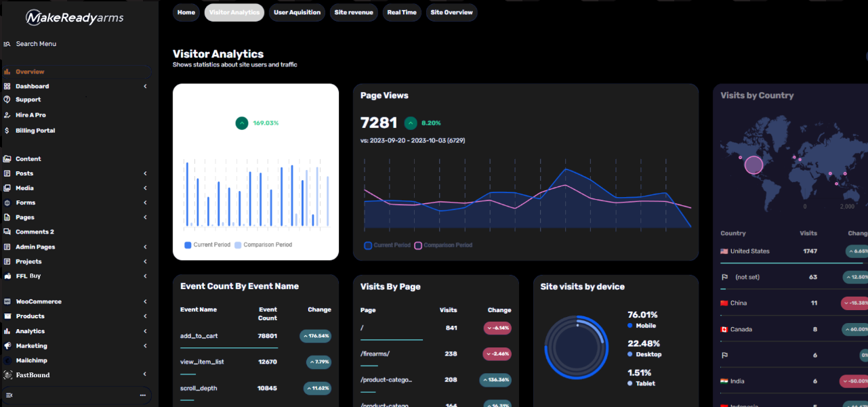Expand the WooCommerce submenu chevron
Image resolution: width=868 pixels, height=407 pixels.
pos(145,302)
